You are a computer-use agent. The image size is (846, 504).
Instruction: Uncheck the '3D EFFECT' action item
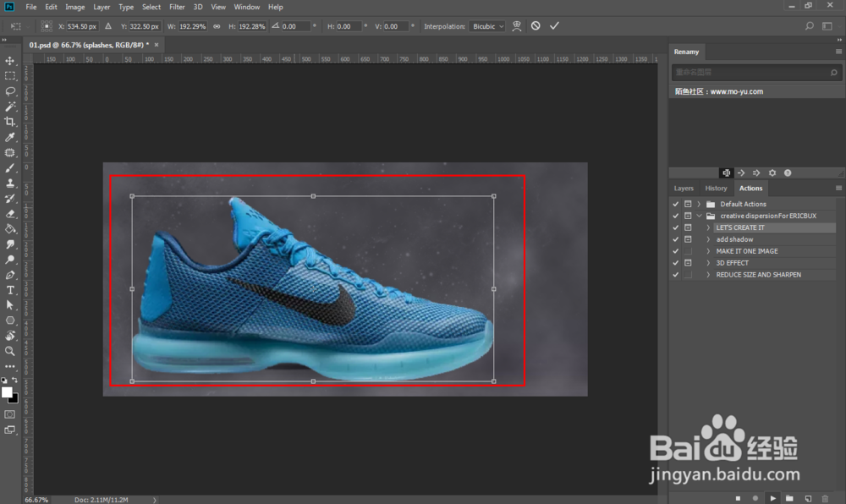tap(675, 263)
